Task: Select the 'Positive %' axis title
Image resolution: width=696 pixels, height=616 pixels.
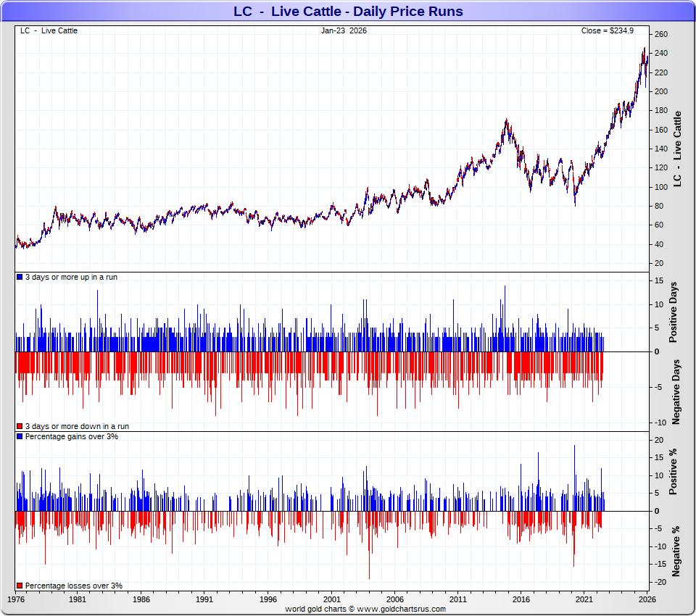Action: [674, 472]
